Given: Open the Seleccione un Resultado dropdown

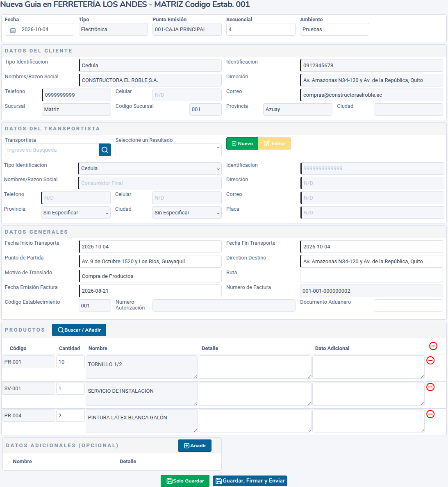Looking at the screenshot, I should [168, 150].
